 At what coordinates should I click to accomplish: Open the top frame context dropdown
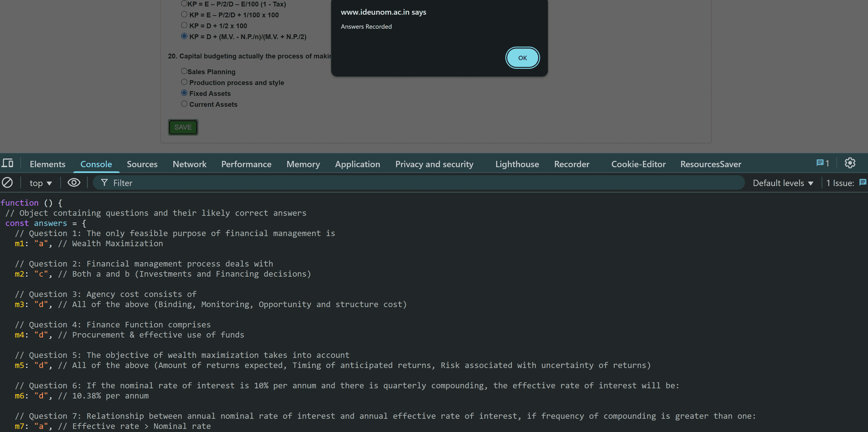[x=41, y=183]
